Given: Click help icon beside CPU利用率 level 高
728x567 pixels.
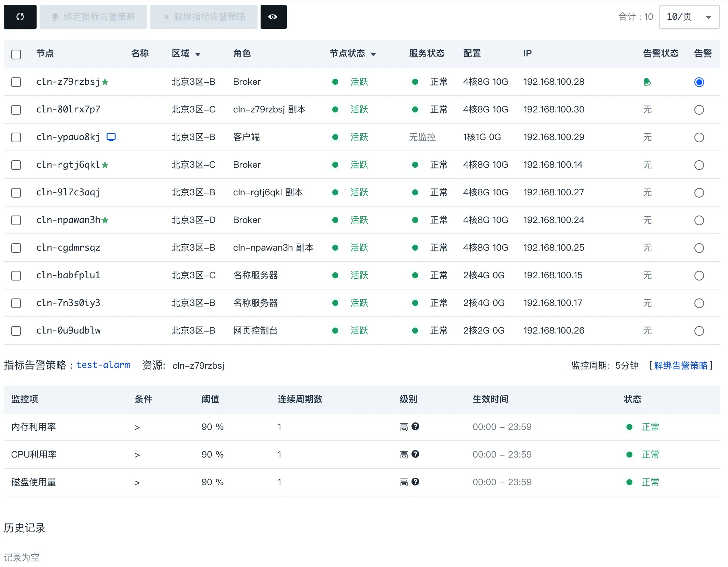Looking at the screenshot, I should pyautogui.click(x=416, y=454).
